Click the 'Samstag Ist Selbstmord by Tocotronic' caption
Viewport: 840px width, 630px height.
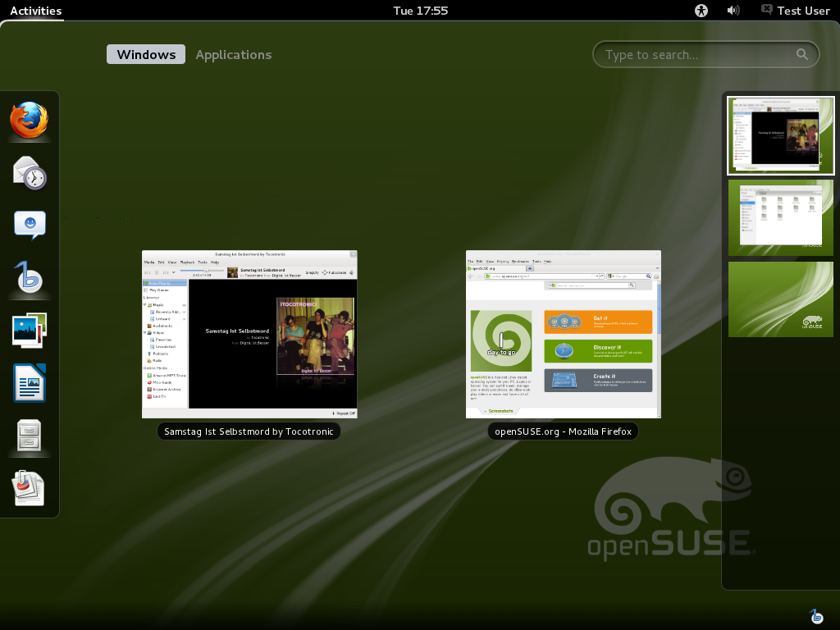tap(249, 431)
